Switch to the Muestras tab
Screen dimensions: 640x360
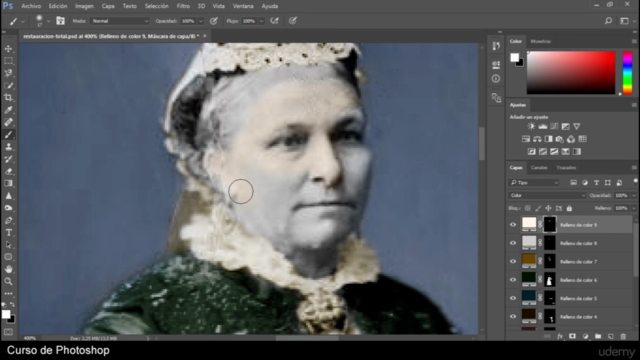(x=540, y=41)
